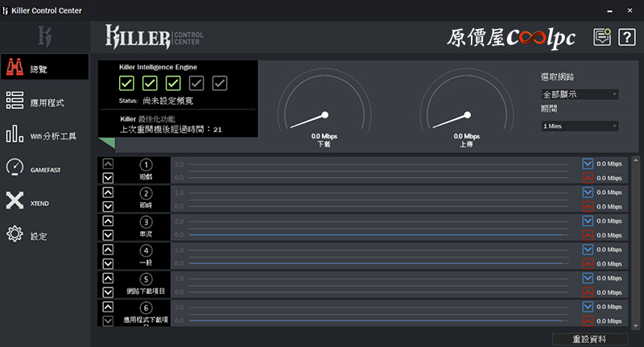The height and width of the screenshot is (347, 644).
Task: Click the priority 3 串流 circle
Action: [146, 222]
